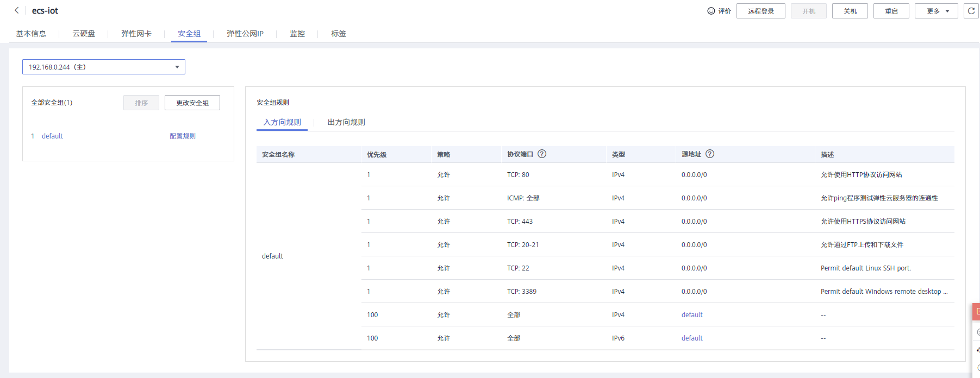Click the help icon next to 源地址
The image size is (980, 378).
[x=710, y=154]
